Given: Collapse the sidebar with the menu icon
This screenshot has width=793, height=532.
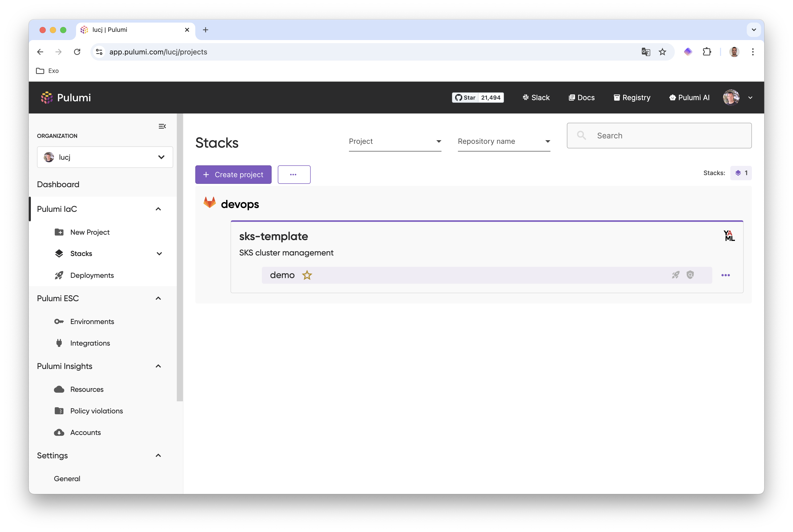Looking at the screenshot, I should coord(162,126).
